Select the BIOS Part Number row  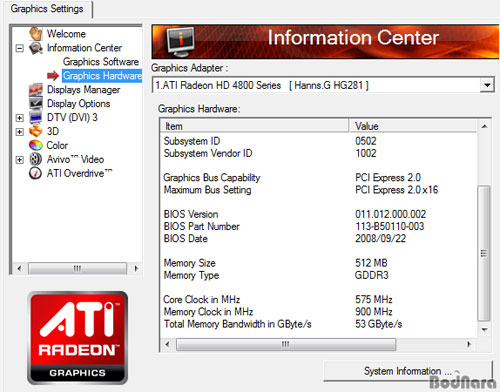(318, 226)
